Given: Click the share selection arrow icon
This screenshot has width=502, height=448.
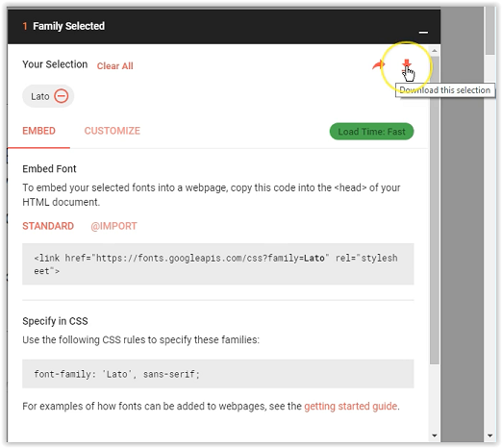Looking at the screenshot, I should [378, 64].
